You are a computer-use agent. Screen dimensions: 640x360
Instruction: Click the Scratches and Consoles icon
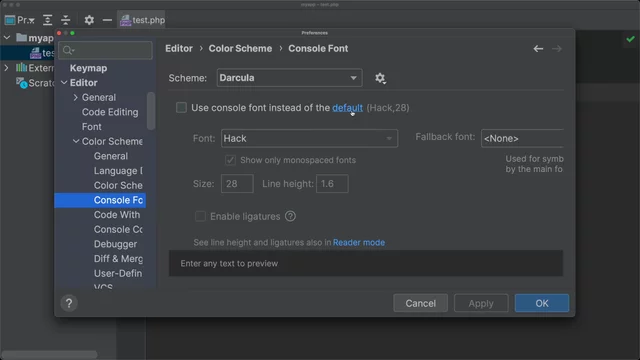tap(22, 83)
